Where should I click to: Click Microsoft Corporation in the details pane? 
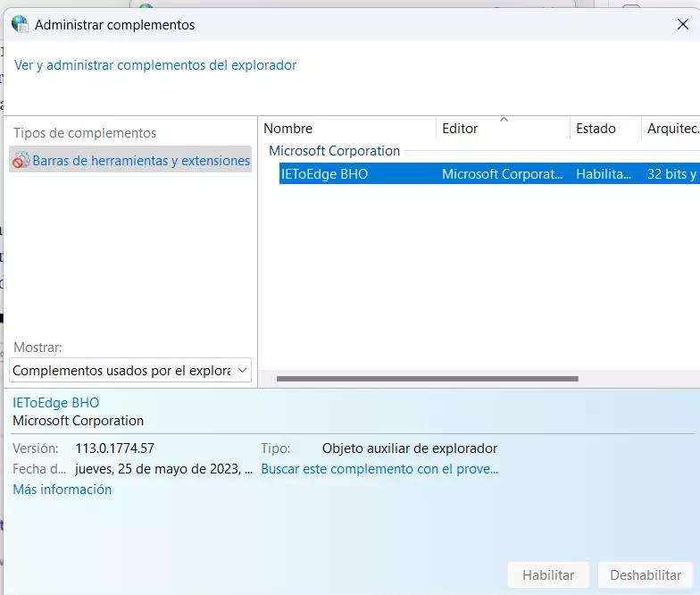pyautogui.click(x=79, y=421)
